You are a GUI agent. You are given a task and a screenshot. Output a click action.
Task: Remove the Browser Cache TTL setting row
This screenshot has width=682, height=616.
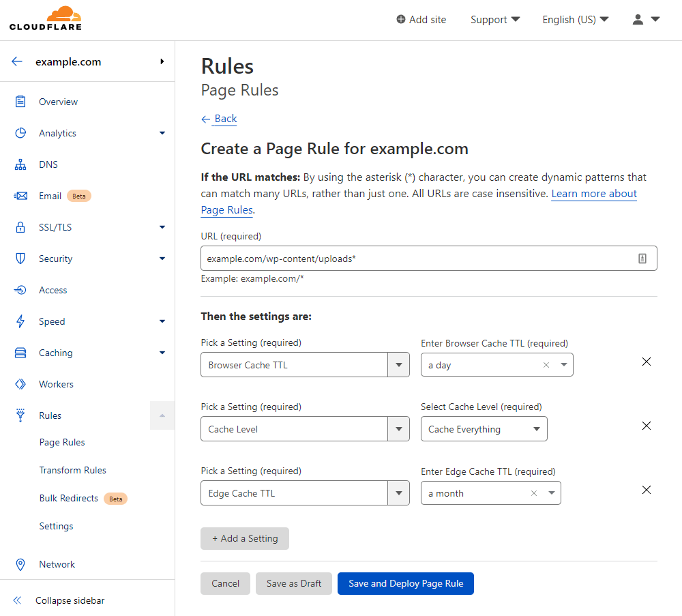click(x=646, y=362)
